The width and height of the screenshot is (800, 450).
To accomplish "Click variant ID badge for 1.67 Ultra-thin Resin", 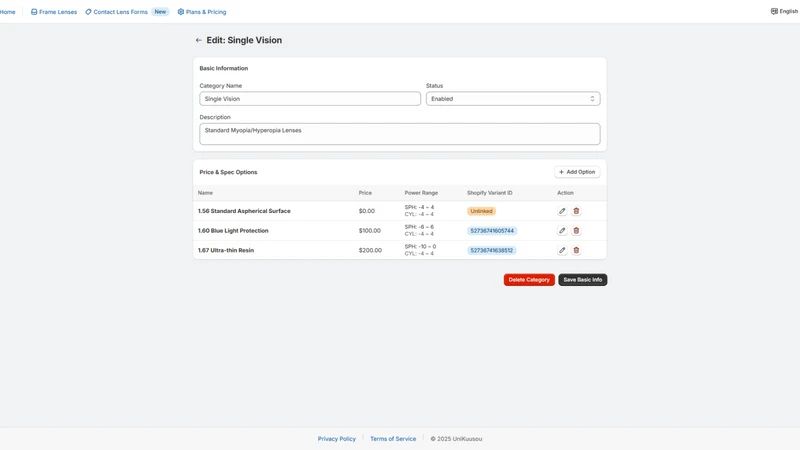I will pos(491,250).
